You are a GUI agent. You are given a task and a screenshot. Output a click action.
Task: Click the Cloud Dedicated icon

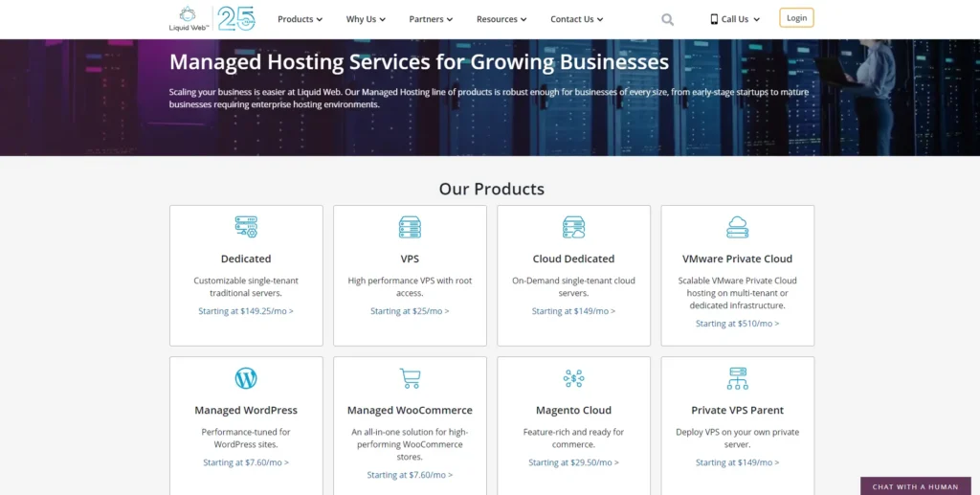(574, 227)
